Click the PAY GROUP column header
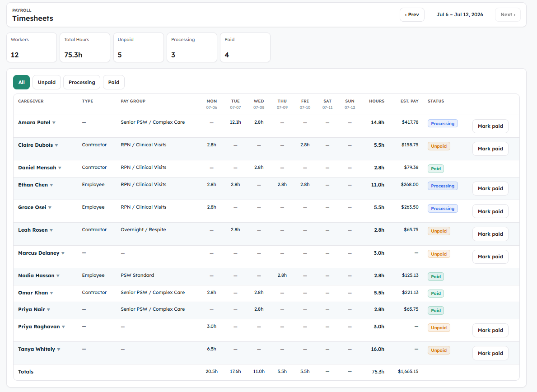This screenshot has width=537, height=392. pyautogui.click(x=133, y=101)
